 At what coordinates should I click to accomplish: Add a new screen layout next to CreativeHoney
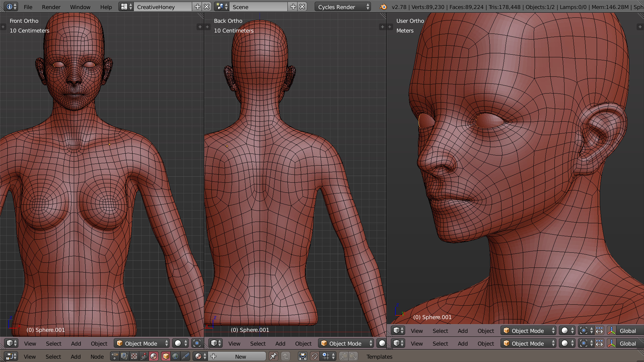pos(198,7)
